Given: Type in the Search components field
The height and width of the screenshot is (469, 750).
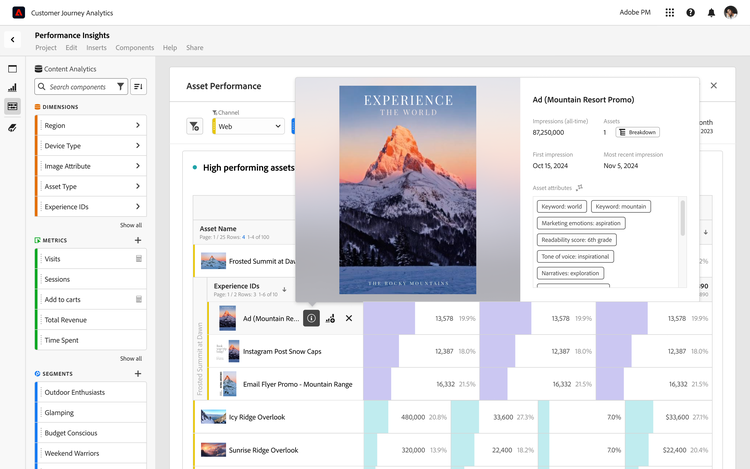Looking at the screenshot, I should click(80, 87).
